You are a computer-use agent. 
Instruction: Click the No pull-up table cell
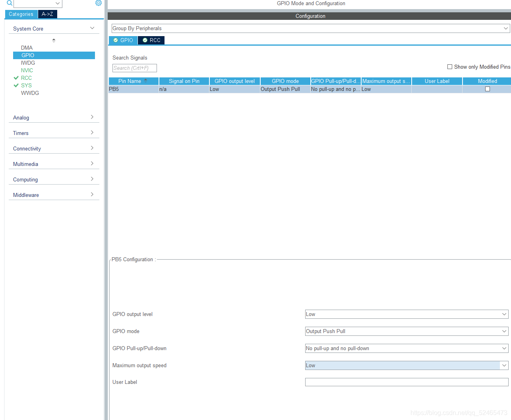pos(336,89)
